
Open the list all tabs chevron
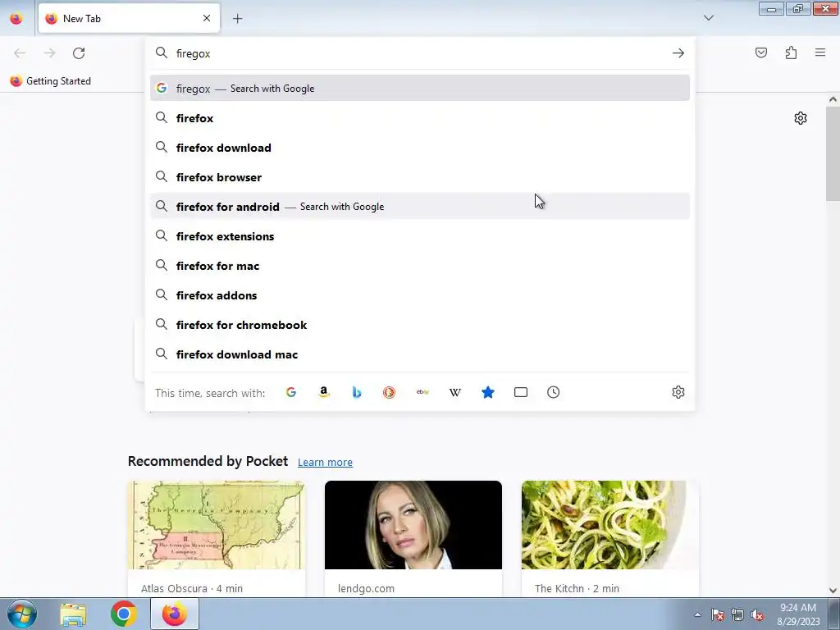click(x=708, y=18)
